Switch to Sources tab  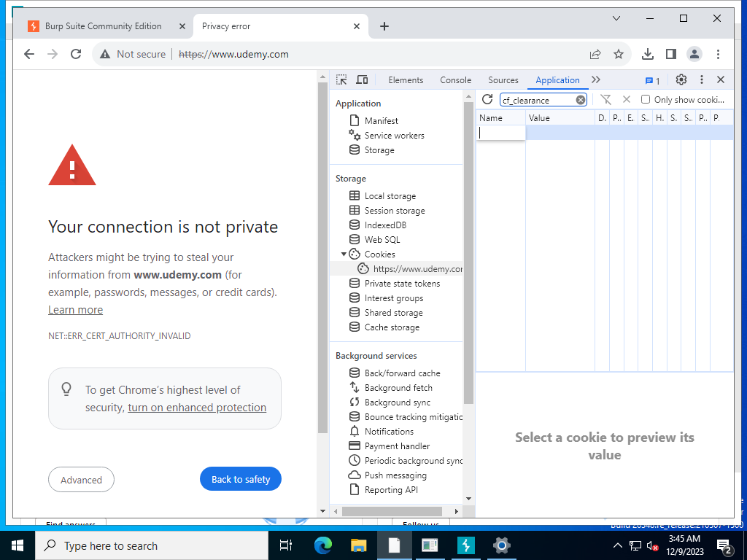coord(503,80)
